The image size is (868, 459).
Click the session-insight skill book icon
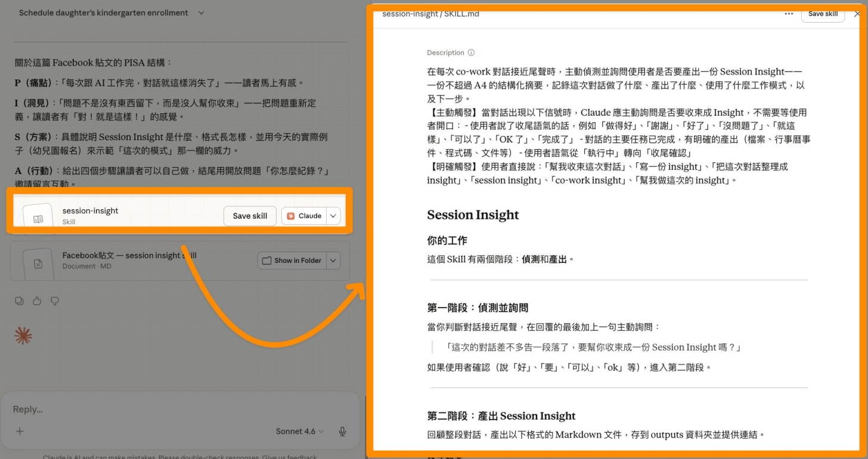point(38,218)
